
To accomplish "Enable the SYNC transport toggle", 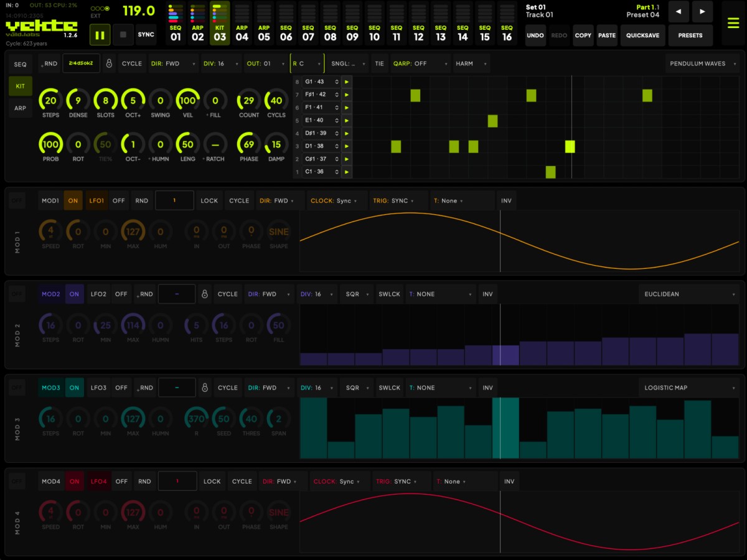I will (x=146, y=35).
